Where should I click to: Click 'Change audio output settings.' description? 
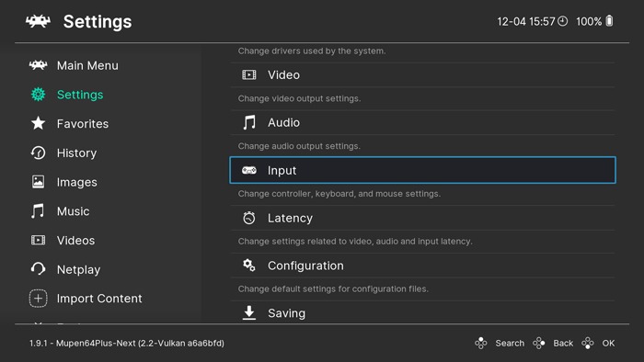point(299,146)
